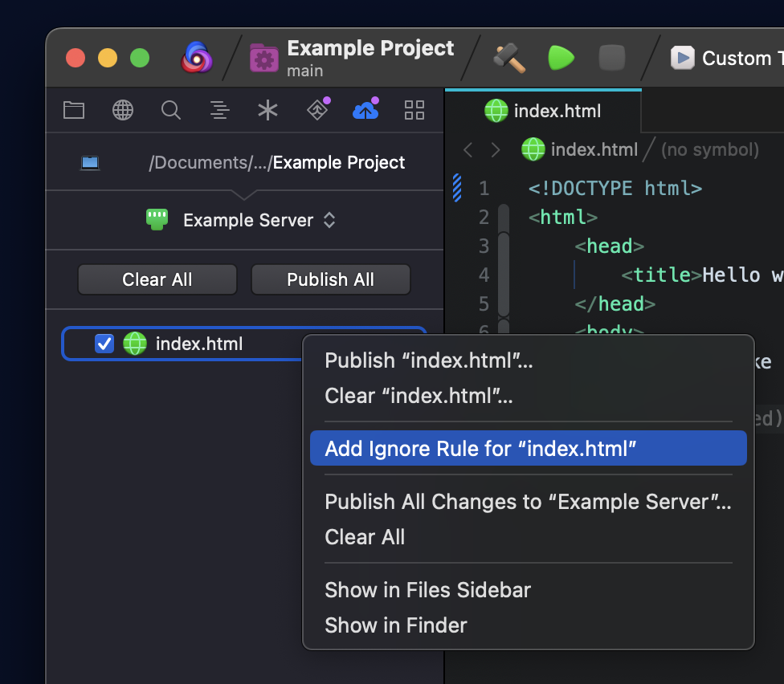Click the Example Server green port icon
The image size is (784, 684).
tap(157, 220)
